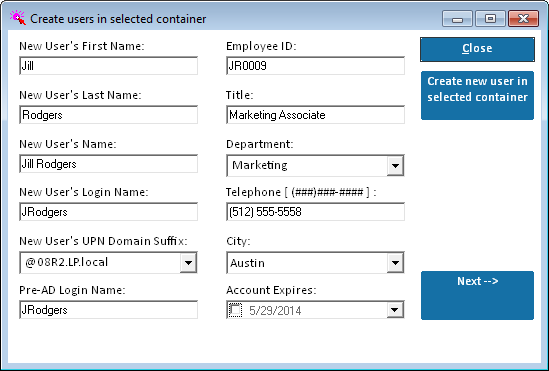
Task: Maximize the Create users window
Action: (490, 19)
